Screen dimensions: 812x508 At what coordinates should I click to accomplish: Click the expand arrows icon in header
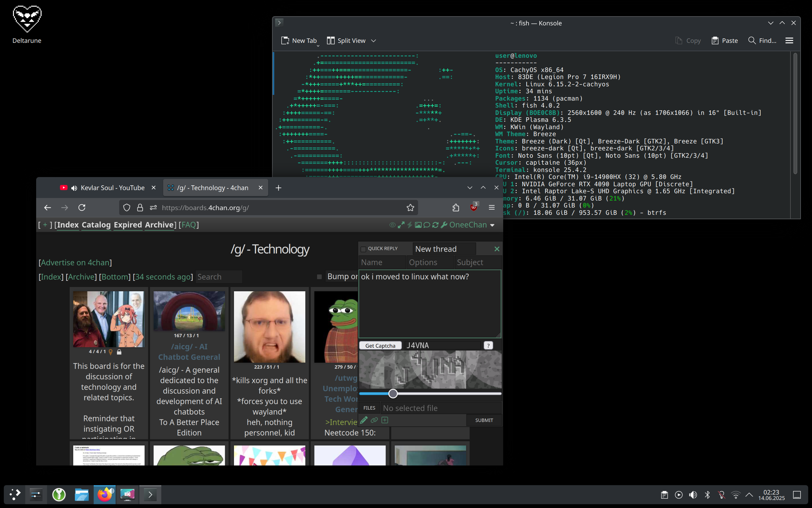pos(401,225)
